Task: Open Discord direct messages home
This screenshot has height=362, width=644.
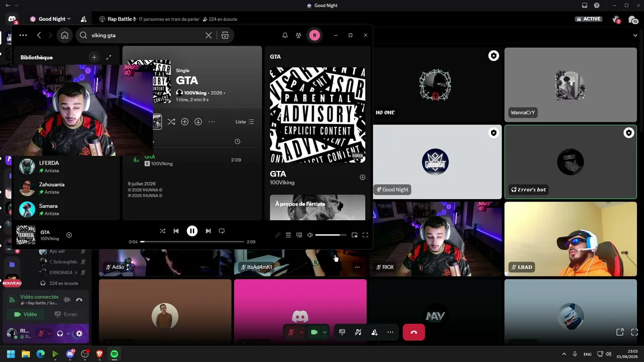Action: point(12,19)
